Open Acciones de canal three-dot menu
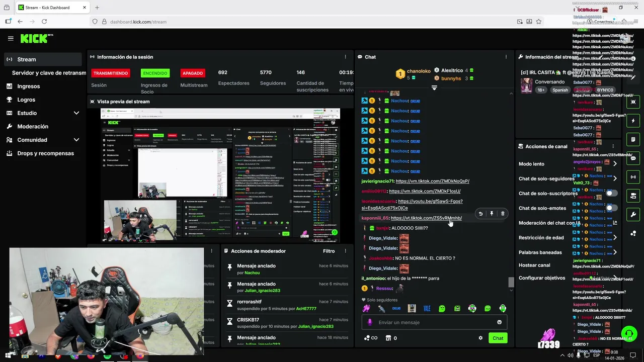Viewport: 644px width, 362px height. click(x=613, y=146)
